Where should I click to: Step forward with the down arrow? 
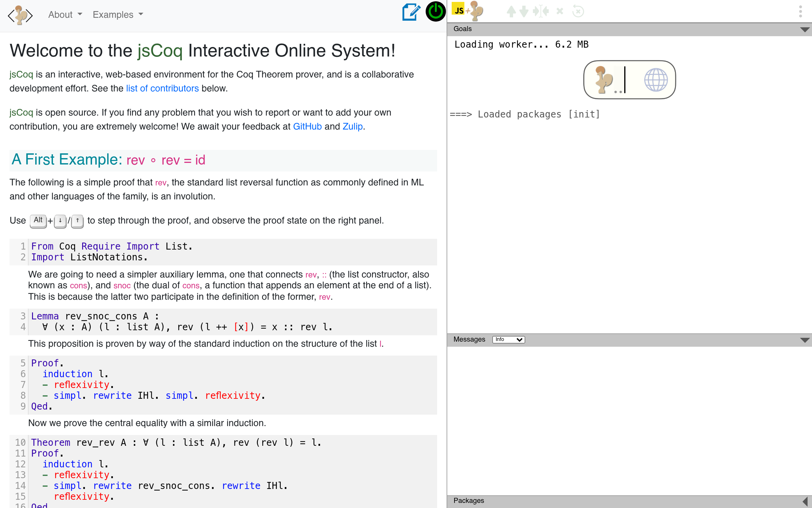click(x=524, y=11)
